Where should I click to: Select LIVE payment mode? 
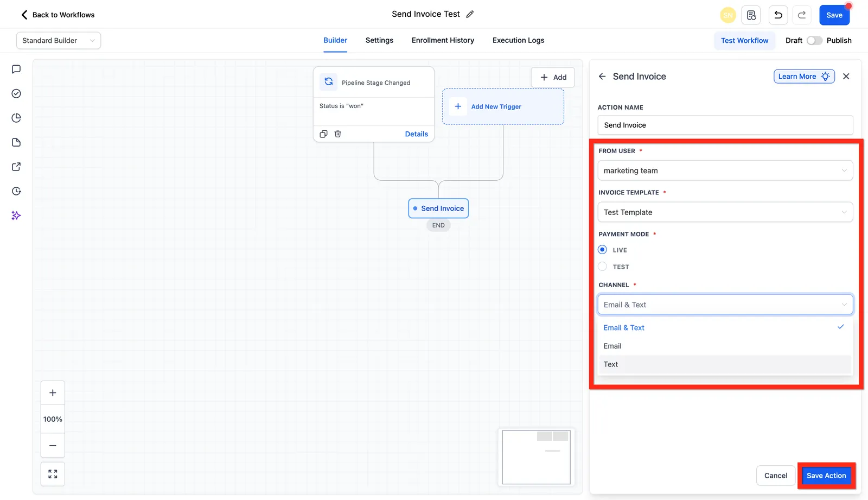pos(602,250)
